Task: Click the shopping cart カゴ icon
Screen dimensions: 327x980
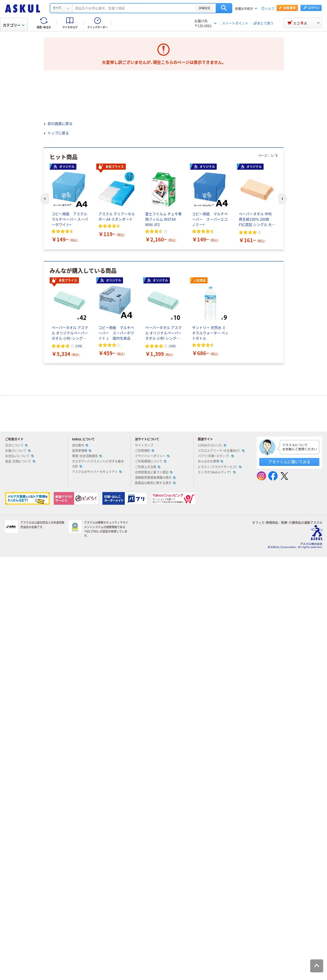Action: [290, 23]
